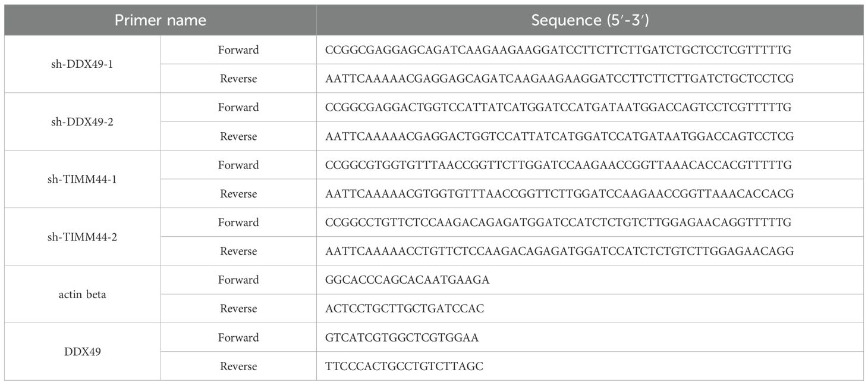Screen dimensions: 868x385
Task: Click the Forward label for actin beta
Action: click(238, 280)
